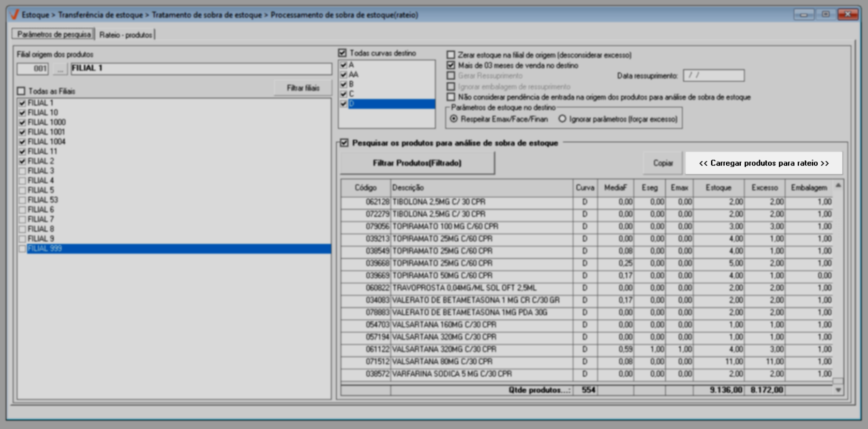Enable the 'Todas as Filiais' checkbox
868x429 pixels.
(21, 91)
